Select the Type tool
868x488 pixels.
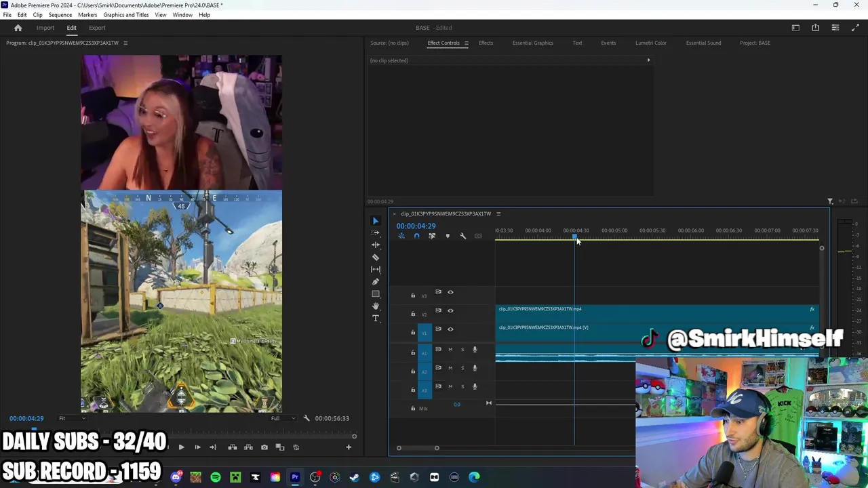point(376,318)
